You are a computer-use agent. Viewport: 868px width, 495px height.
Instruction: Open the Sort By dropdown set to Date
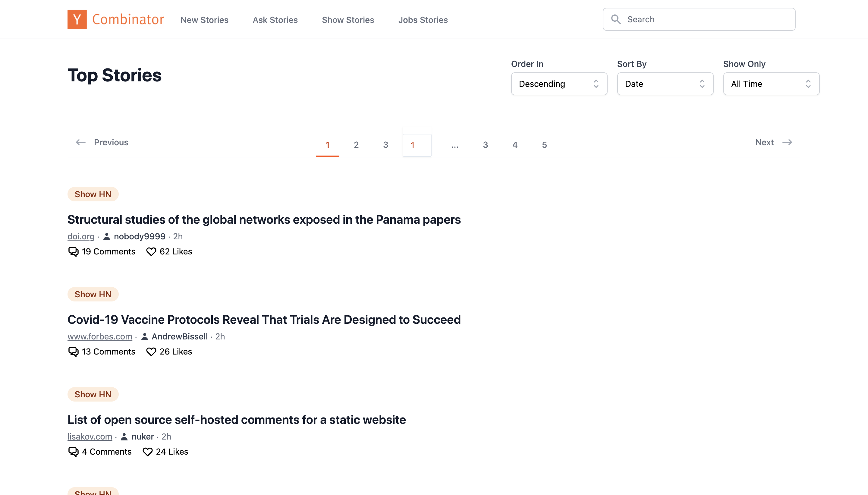(665, 84)
